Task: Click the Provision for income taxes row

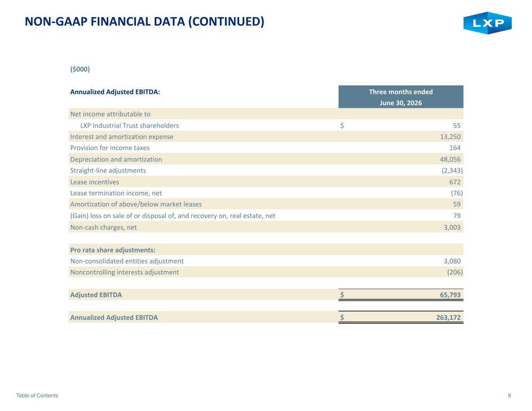Action: click(x=266, y=148)
